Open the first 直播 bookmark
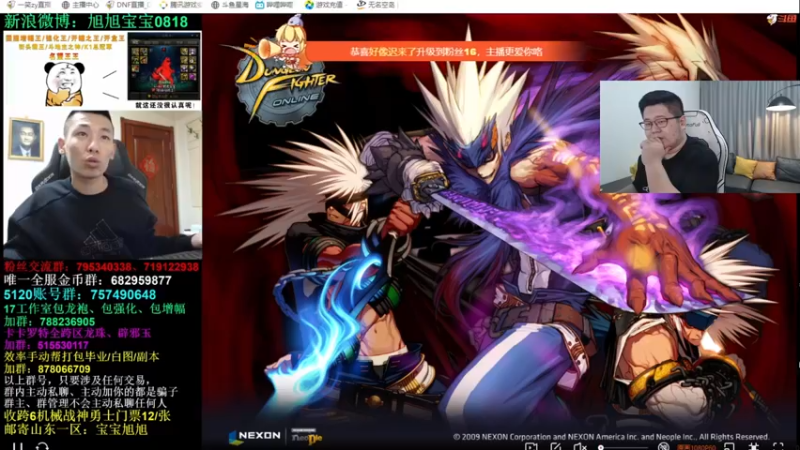This screenshot has width=800, height=450. click(x=29, y=5)
